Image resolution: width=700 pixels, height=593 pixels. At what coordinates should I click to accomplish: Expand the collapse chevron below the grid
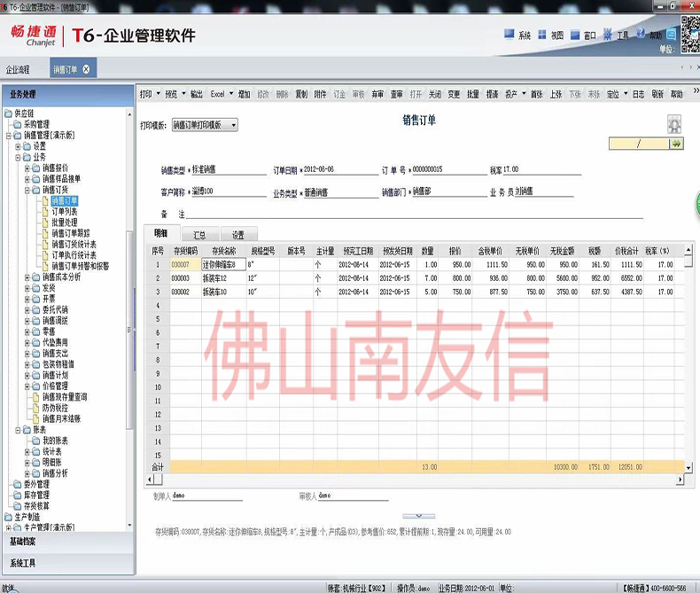tap(419, 516)
